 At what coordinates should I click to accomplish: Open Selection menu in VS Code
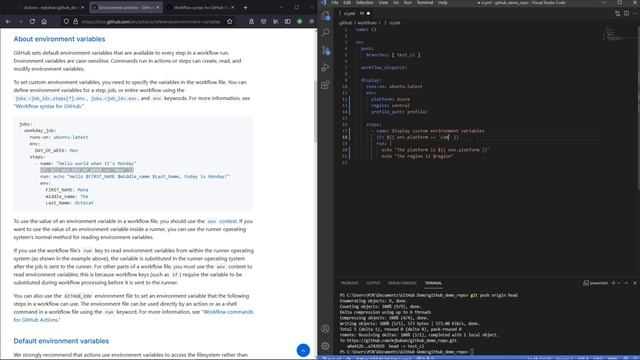coord(364,2)
